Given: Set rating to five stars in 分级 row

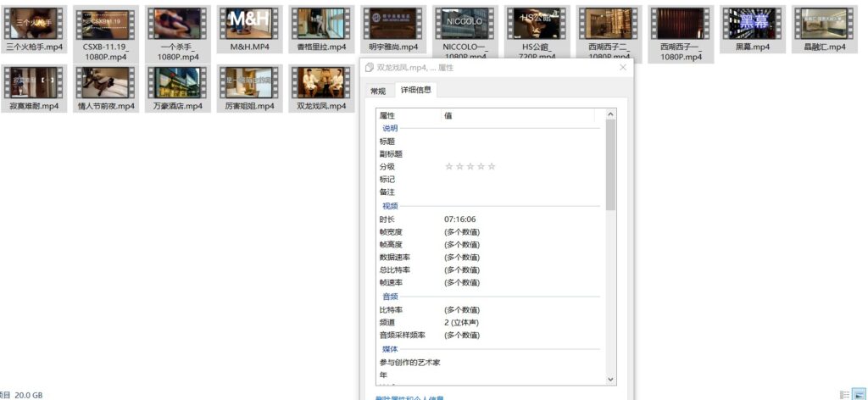Looking at the screenshot, I should [x=492, y=167].
